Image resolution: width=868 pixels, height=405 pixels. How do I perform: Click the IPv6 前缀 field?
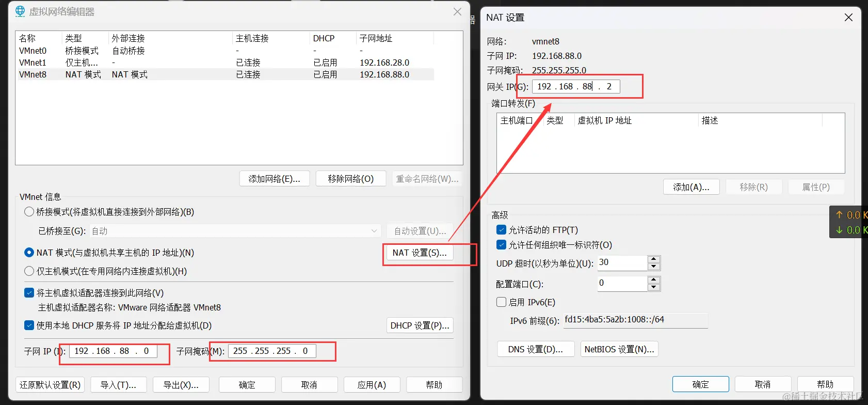click(636, 320)
